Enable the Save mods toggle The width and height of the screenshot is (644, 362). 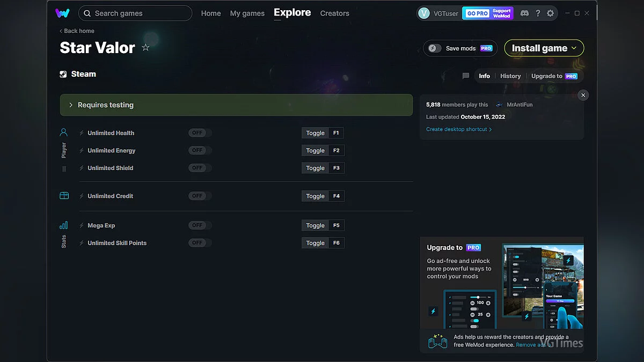tap(435, 48)
